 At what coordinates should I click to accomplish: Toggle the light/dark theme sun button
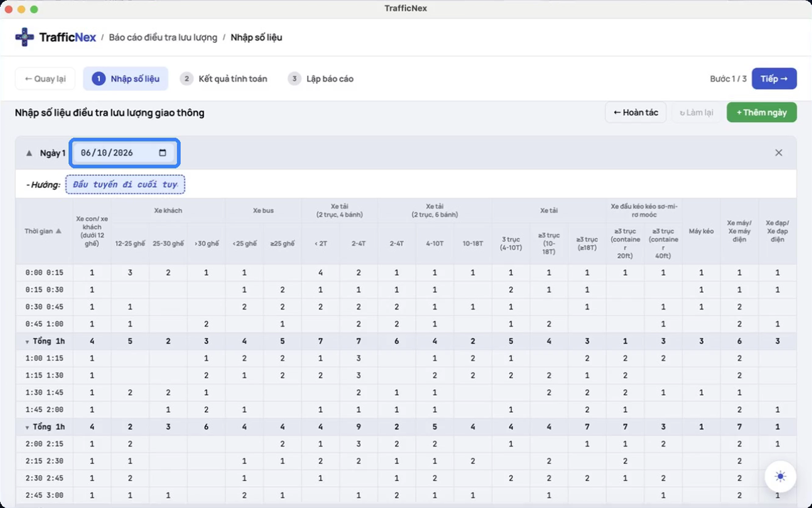[780, 476]
